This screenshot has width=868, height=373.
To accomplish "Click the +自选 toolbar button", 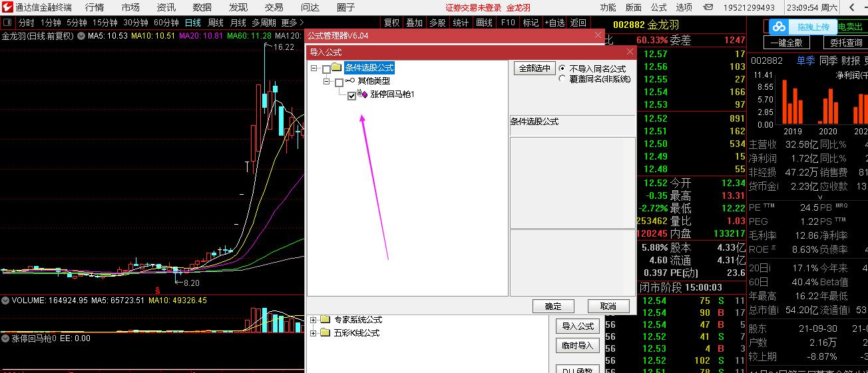I will coord(554,23).
